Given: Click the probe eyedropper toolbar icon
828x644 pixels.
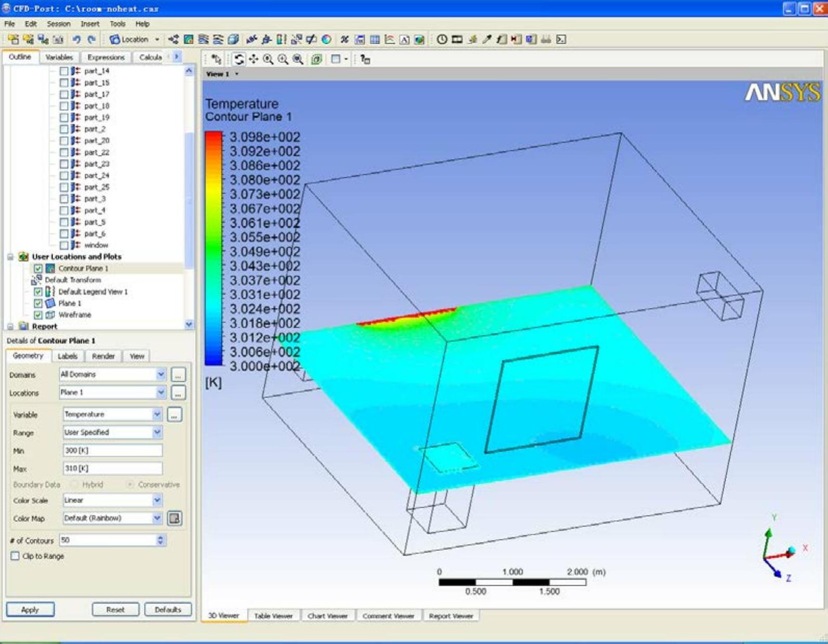Looking at the screenshot, I should click(487, 40).
